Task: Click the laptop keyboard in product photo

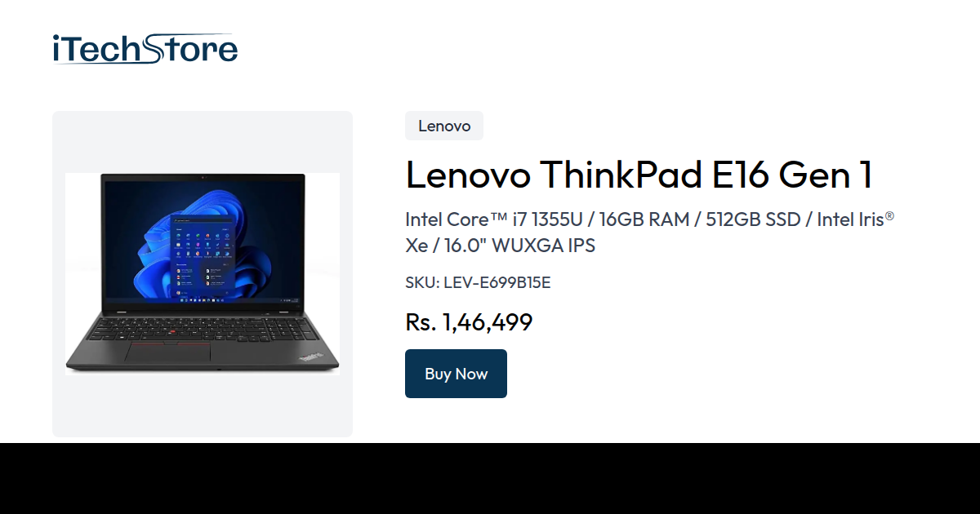Action: 203,328
